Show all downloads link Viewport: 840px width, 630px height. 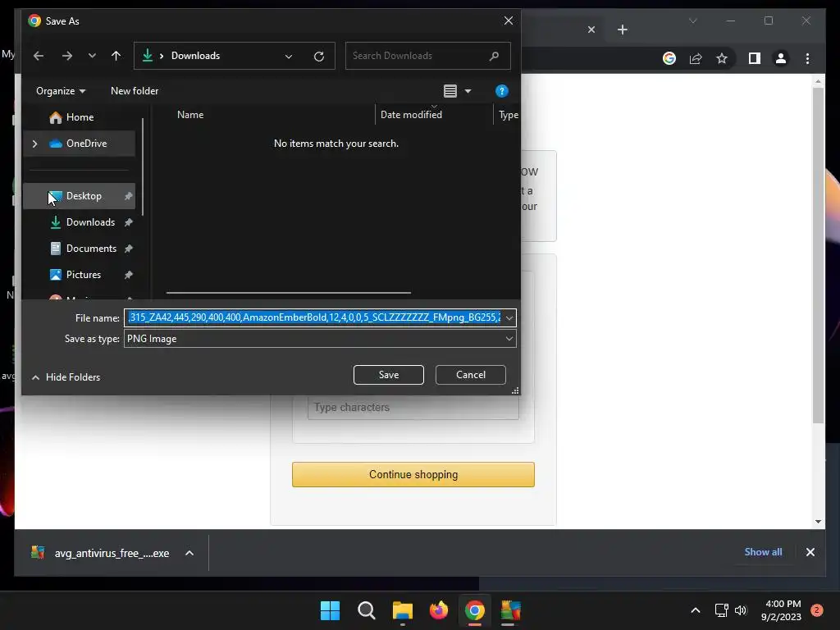763,552
